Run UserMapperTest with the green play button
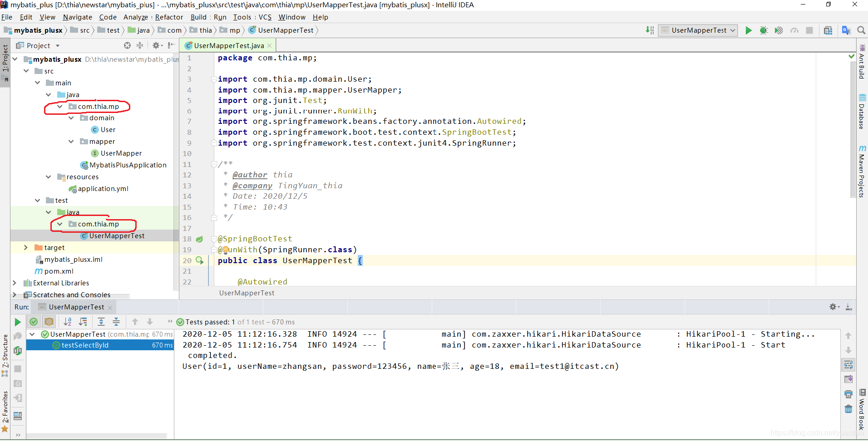The height and width of the screenshot is (441, 868). pyautogui.click(x=749, y=30)
